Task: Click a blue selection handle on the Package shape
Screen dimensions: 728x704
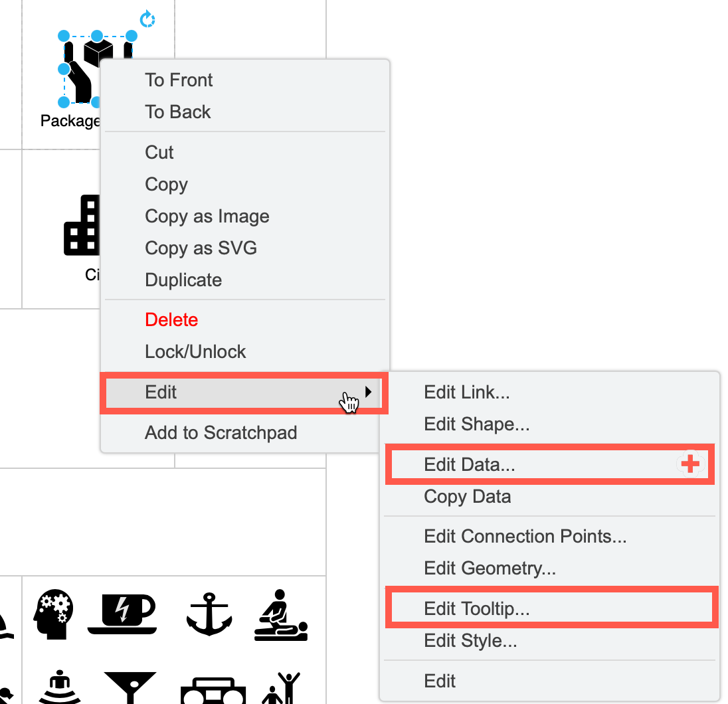Action: [98, 35]
